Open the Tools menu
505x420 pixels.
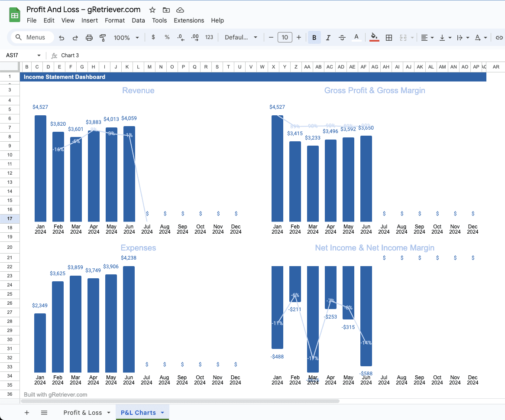(159, 20)
